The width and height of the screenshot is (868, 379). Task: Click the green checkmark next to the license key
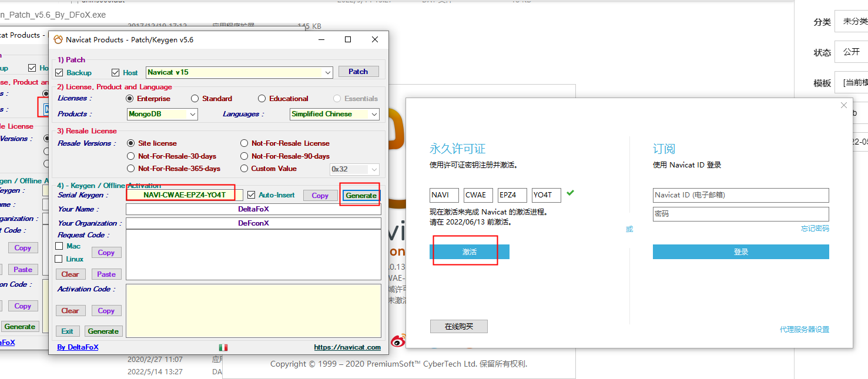click(570, 193)
